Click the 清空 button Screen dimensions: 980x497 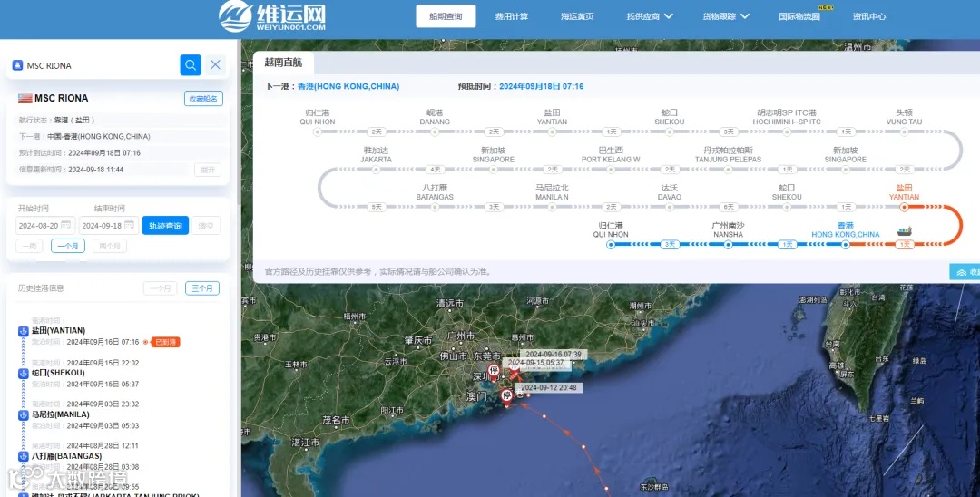pyautogui.click(x=206, y=226)
